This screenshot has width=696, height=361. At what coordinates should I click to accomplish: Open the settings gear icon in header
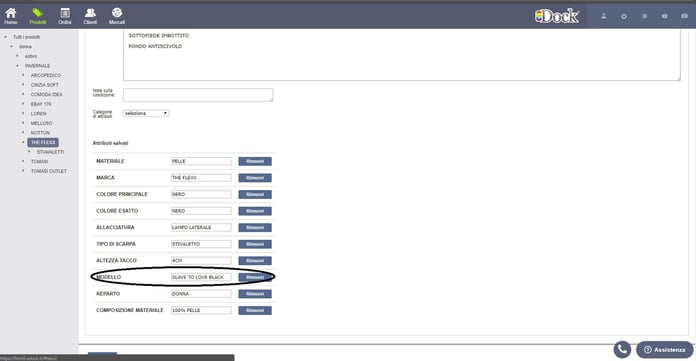[x=624, y=16]
